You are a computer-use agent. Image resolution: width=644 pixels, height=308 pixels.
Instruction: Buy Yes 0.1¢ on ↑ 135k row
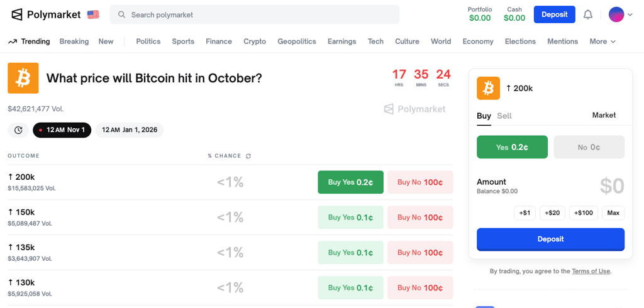click(350, 253)
